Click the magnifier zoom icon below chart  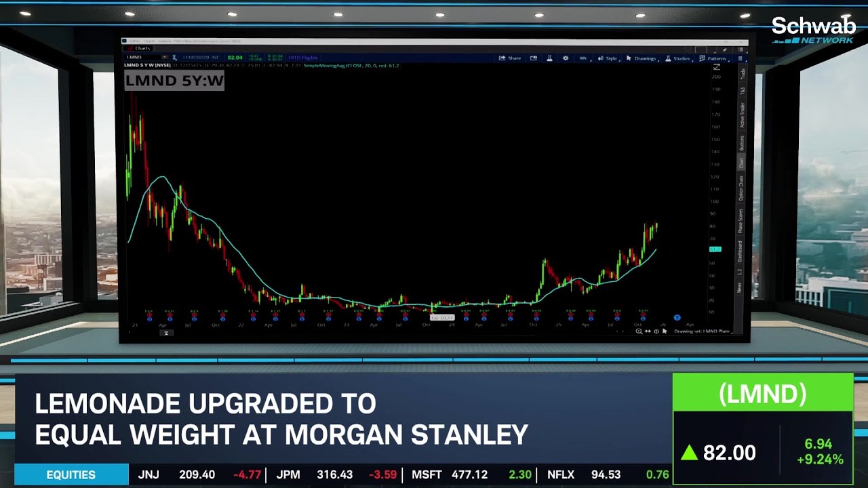[639, 331]
